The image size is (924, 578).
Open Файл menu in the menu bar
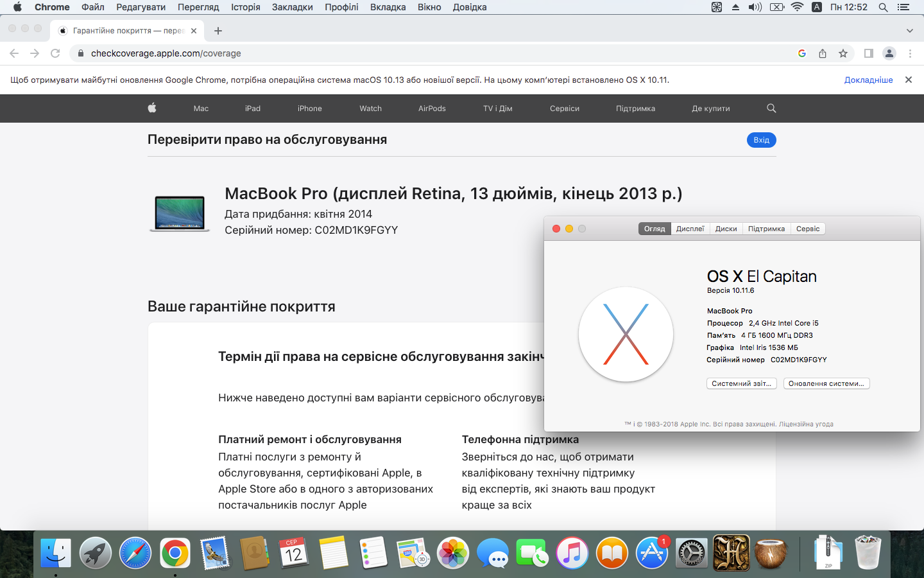pyautogui.click(x=93, y=7)
